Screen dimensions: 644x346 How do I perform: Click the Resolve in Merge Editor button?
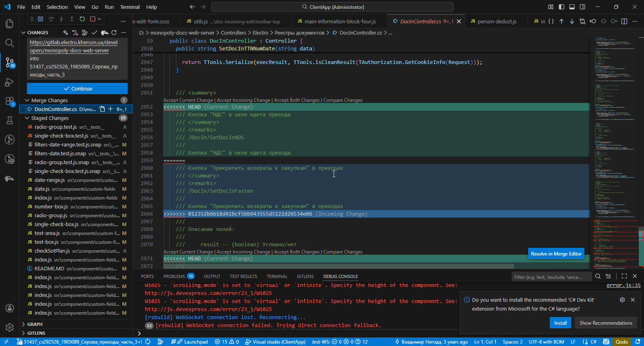tap(556, 254)
